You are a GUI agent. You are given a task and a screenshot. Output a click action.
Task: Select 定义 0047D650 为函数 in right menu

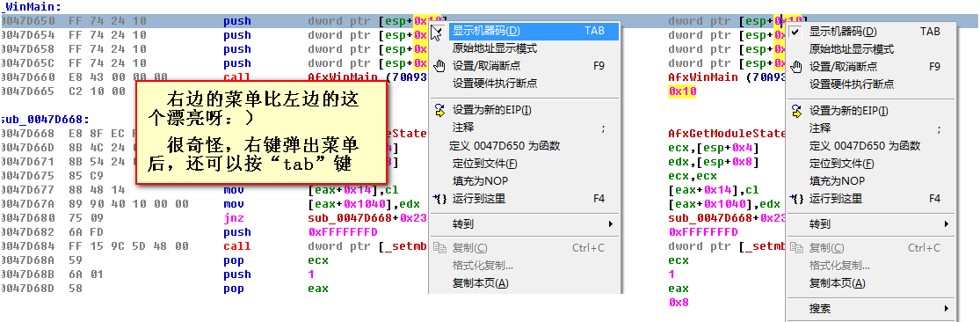coord(865,146)
